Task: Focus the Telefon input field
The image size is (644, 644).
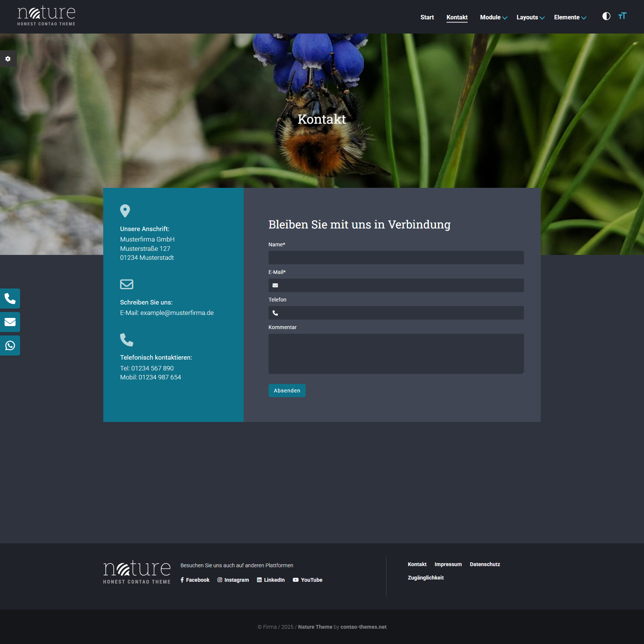Action: pos(396,313)
